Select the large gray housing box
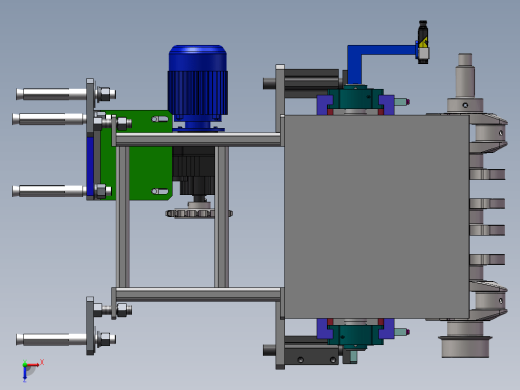Image resolution: width=520 pixels, height=390 pixels. click(x=377, y=217)
